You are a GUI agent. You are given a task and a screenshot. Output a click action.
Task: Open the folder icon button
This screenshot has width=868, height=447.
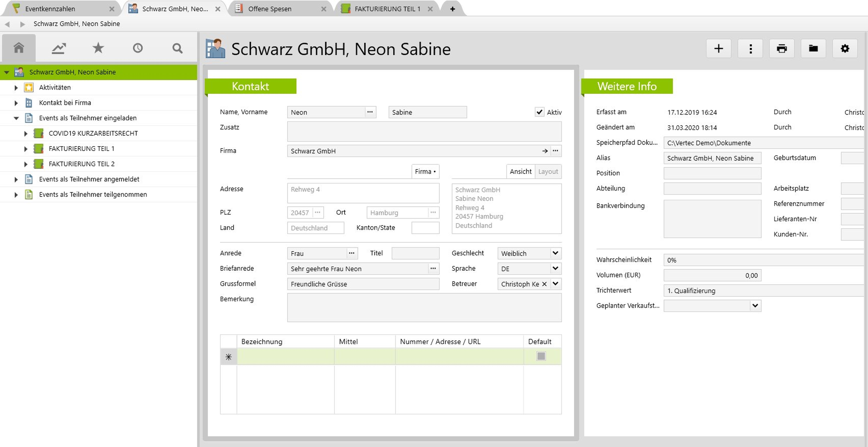click(x=813, y=49)
